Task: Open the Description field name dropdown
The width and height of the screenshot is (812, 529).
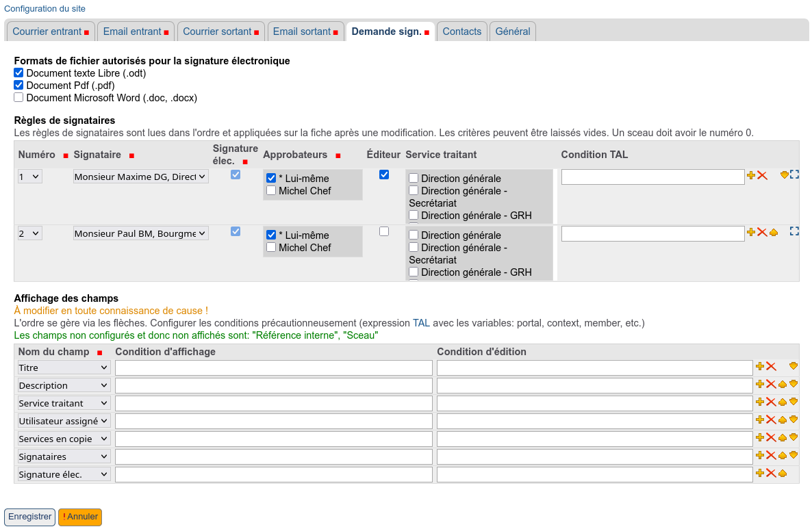Action: pos(64,385)
